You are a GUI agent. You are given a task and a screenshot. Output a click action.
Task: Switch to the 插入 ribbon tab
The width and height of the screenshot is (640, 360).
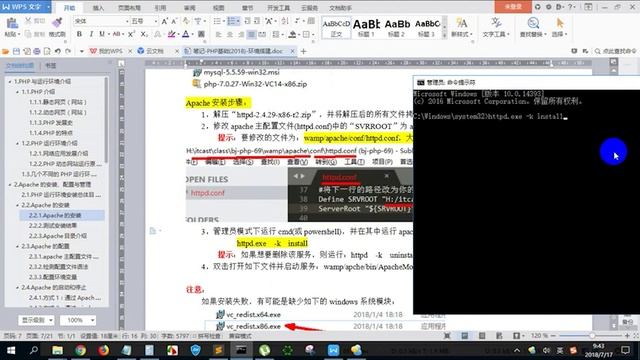click(x=98, y=8)
